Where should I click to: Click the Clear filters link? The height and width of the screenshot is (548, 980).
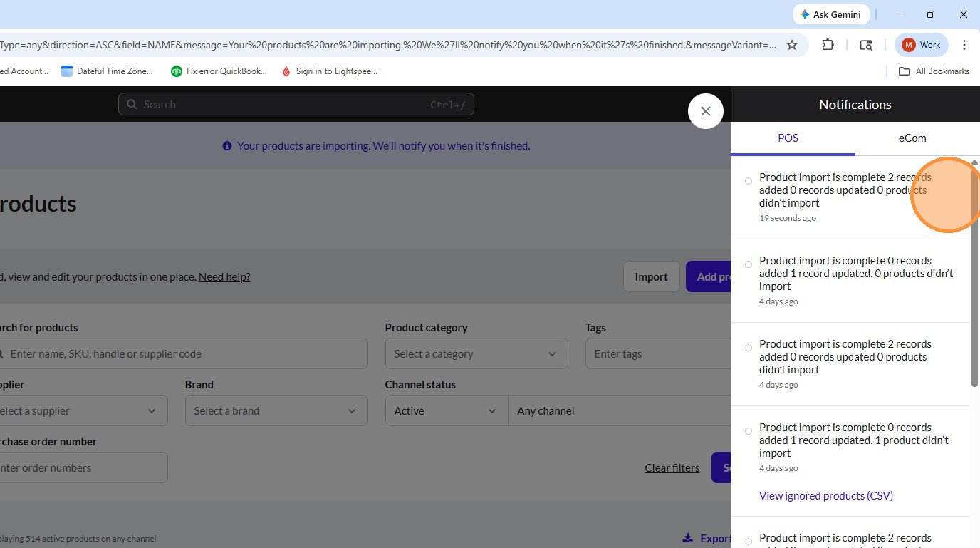tap(672, 468)
